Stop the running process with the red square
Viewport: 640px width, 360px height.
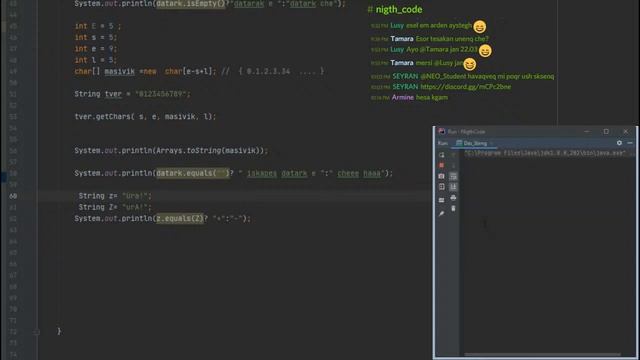(441, 165)
